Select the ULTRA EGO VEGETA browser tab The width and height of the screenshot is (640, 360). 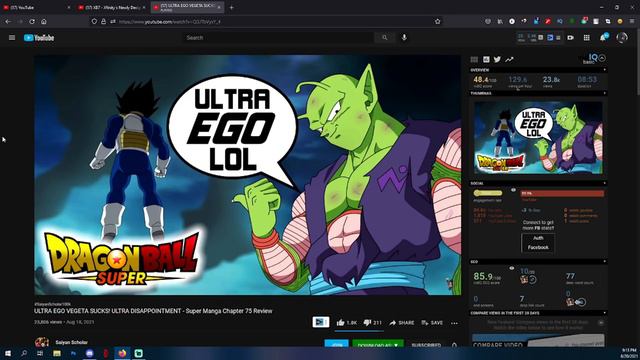click(187, 7)
